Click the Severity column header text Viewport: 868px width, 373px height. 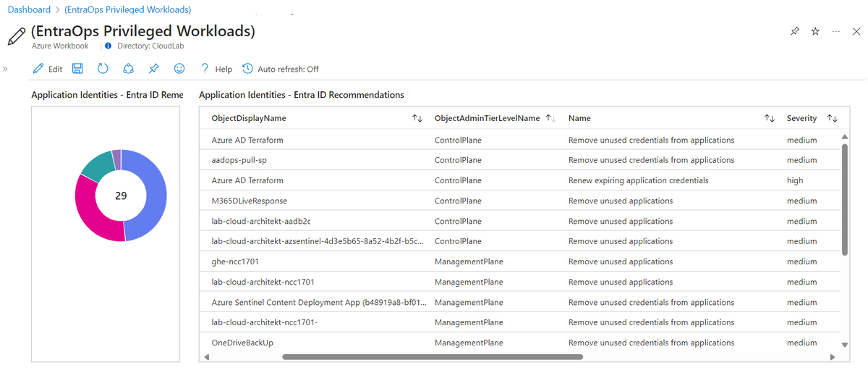click(x=801, y=118)
